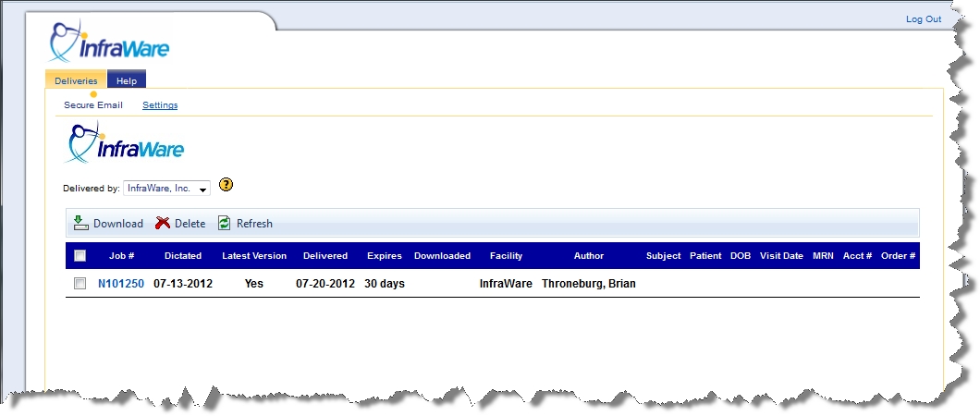Image resolution: width=980 pixels, height=416 pixels.
Task: Sort by the Dictated column header
Action: [x=183, y=255]
